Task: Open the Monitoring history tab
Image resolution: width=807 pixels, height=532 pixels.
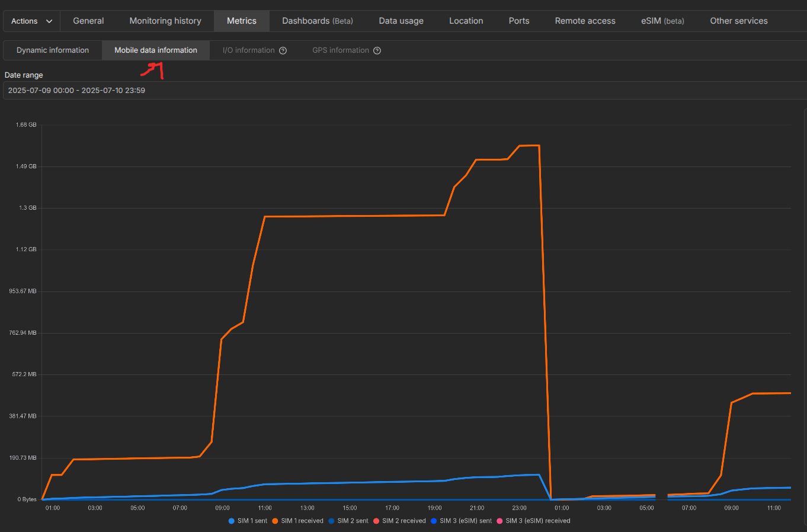Action: pyautogui.click(x=165, y=21)
